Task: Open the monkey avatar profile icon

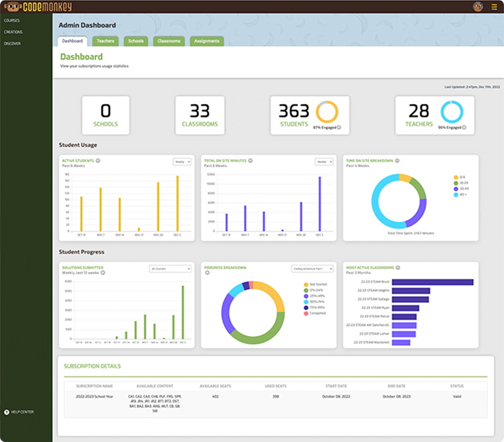Action: [x=477, y=7]
